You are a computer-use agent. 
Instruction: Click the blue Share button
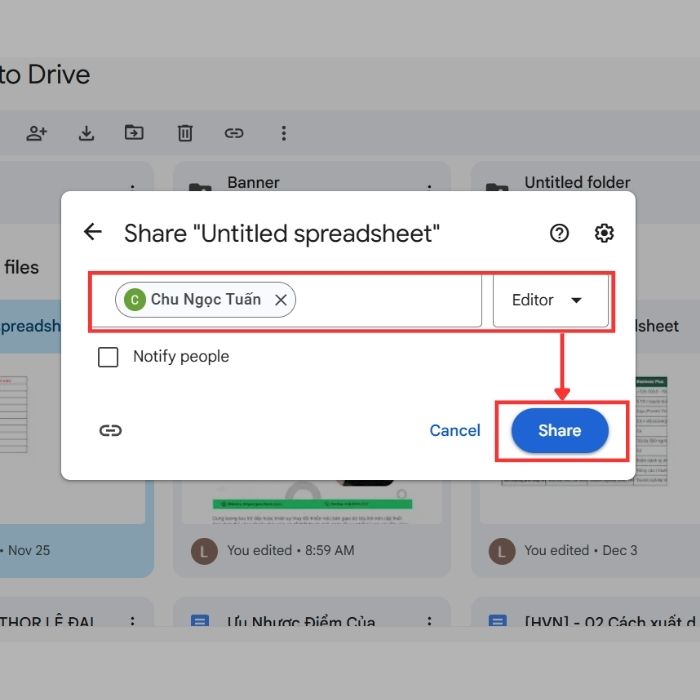pos(560,430)
